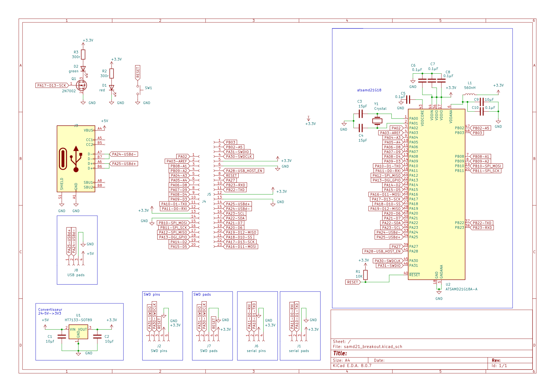Click the PA24-USBd- label beside J3
Image resolution: width=555 pixels, height=392 pixels.
point(124,154)
